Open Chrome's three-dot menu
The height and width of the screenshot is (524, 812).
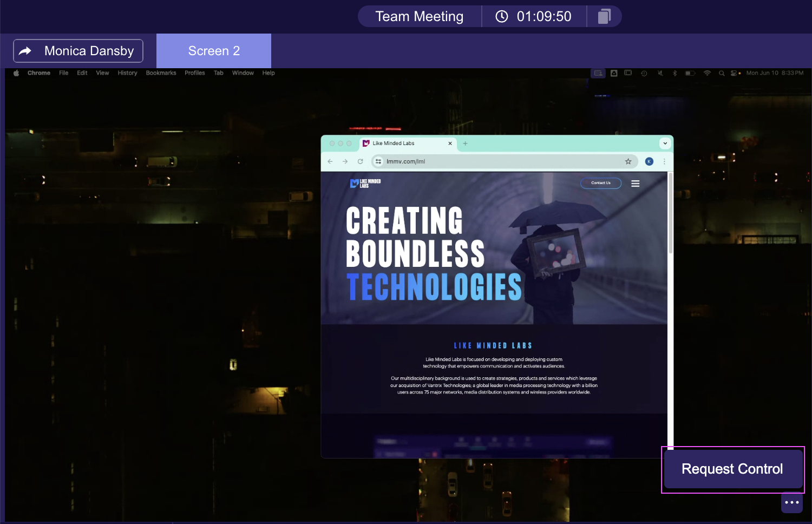pyautogui.click(x=664, y=161)
